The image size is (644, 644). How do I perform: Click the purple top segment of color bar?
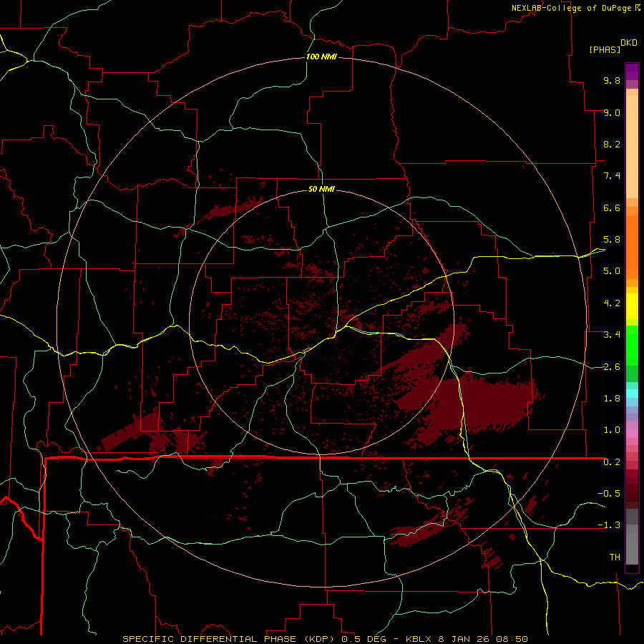(x=632, y=72)
